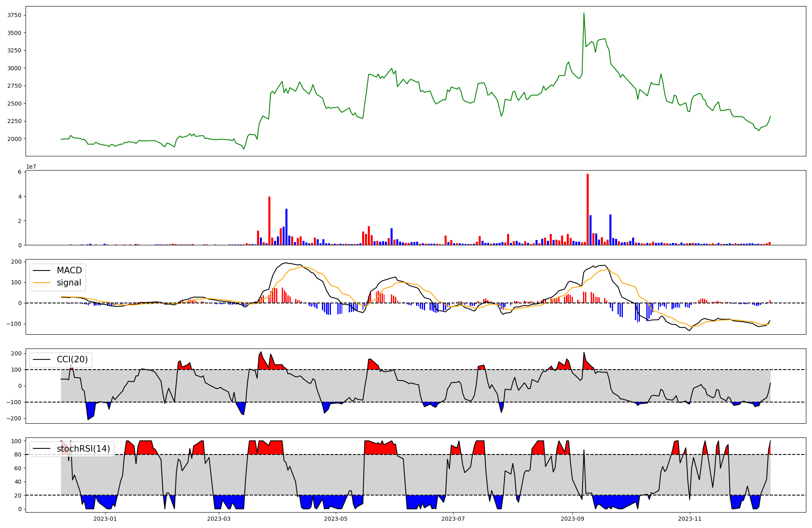Select the 2023-01 date tick label
Image resolution: width=812 pixels, height=528 pixels.
point(105,519)
